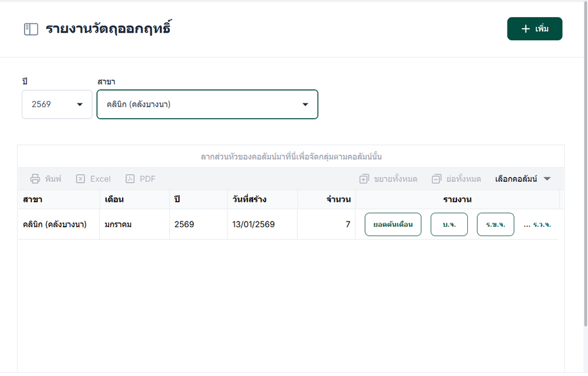Open the สาขา branch dropdown
588x376 pixels.
click(207, 104)
